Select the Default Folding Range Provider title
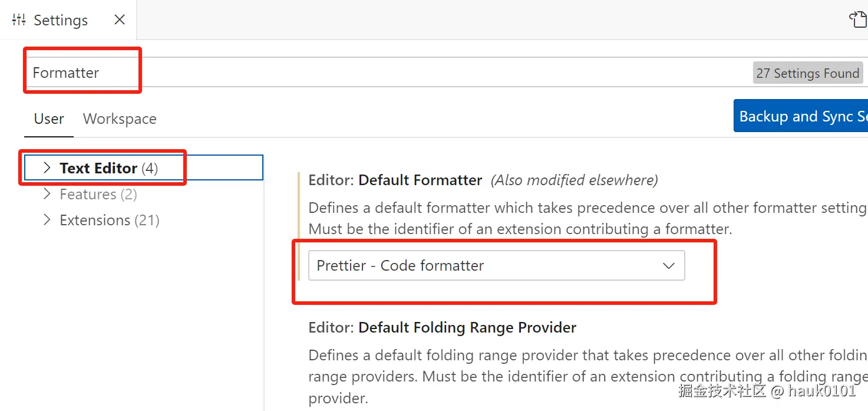Image resolution: width=868 pixels, height=411 pixels. coord(442,327)
